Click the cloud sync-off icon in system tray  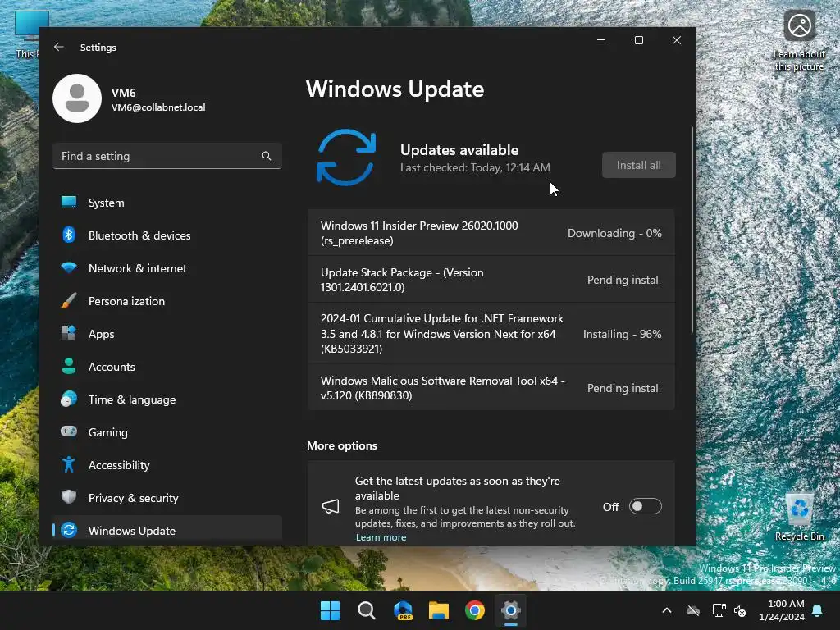693,610
